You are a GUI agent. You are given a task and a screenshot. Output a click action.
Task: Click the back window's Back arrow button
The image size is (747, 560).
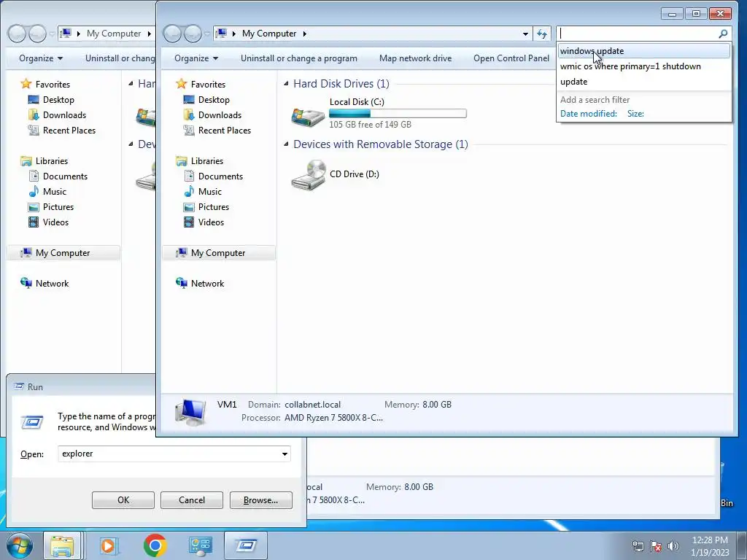[17, 34]
